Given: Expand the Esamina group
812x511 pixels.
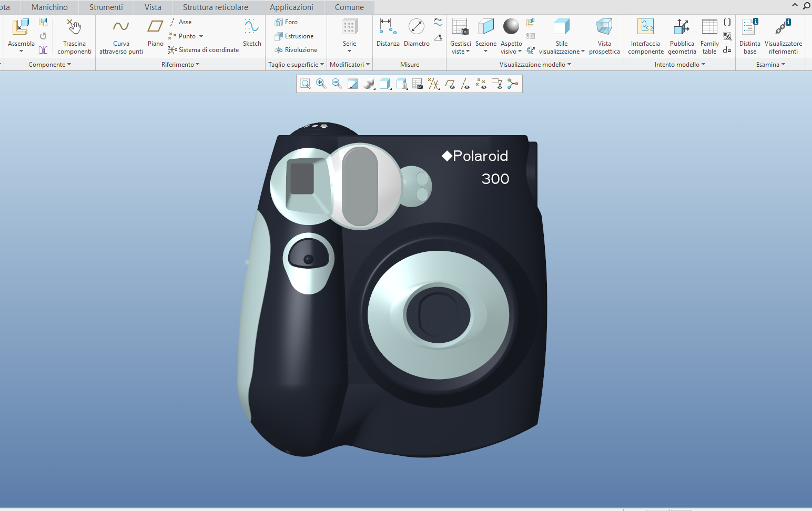Looking at the screenshot, I should pyautogui.click(x=771, y=65).
